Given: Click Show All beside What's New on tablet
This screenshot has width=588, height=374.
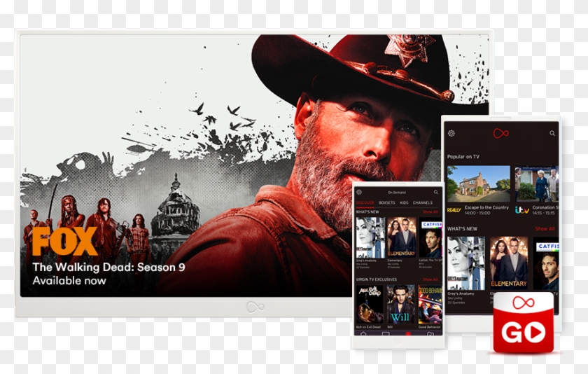Looking at the screenshot, I should point(545,229).
